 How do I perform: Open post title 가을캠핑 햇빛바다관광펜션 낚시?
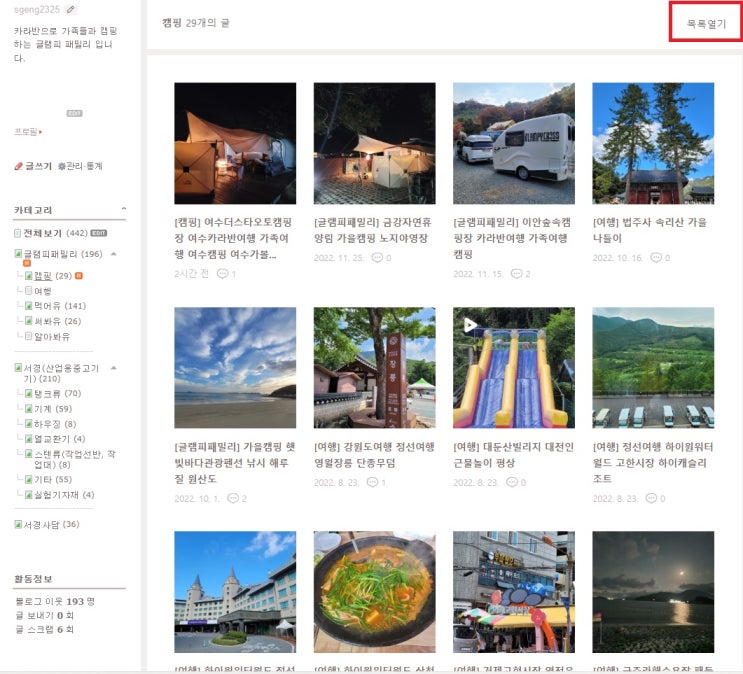tap(235, 463)
